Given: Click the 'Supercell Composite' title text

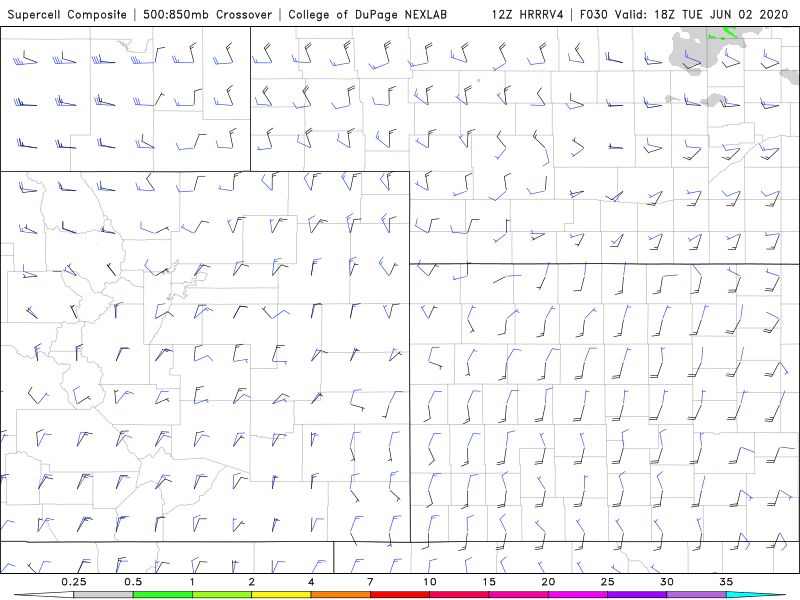Looking at the screenshot, I should point(67,14).
